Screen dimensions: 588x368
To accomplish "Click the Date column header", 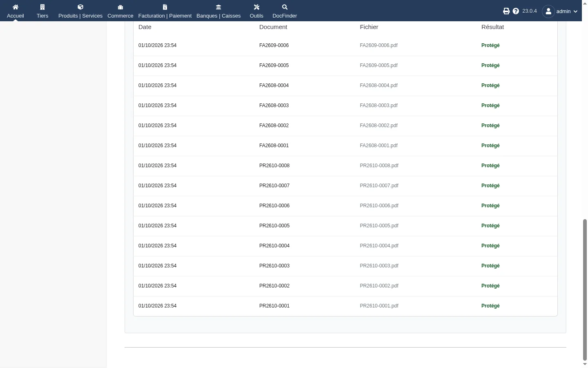I will point(145,27).
